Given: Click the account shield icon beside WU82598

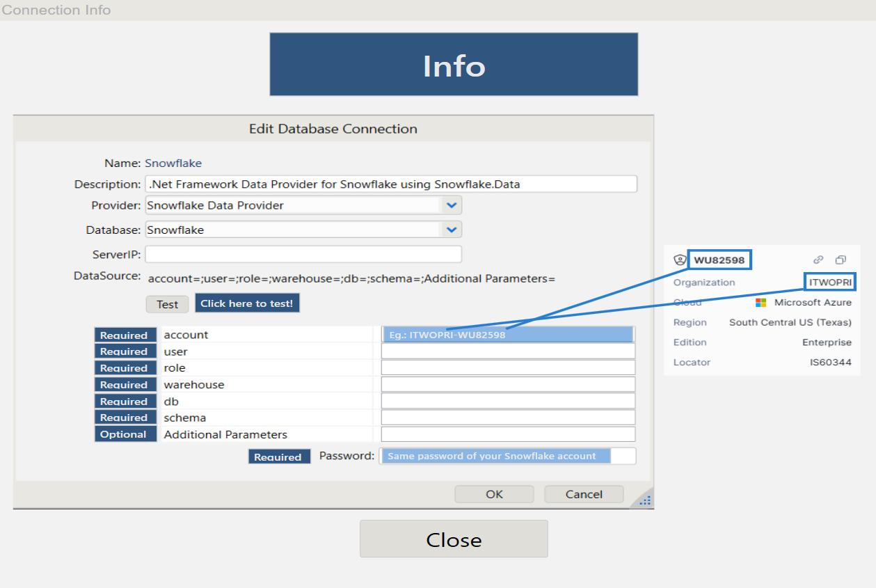Looking at the screenshot, I should (x=680, y=260).
